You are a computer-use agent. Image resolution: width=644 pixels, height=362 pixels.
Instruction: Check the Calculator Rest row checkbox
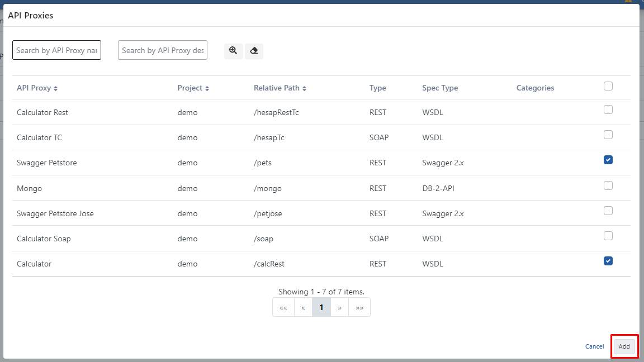608,109
